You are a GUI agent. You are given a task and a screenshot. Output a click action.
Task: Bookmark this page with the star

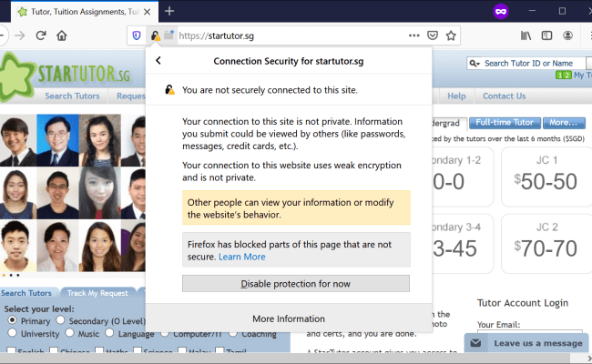451,35
